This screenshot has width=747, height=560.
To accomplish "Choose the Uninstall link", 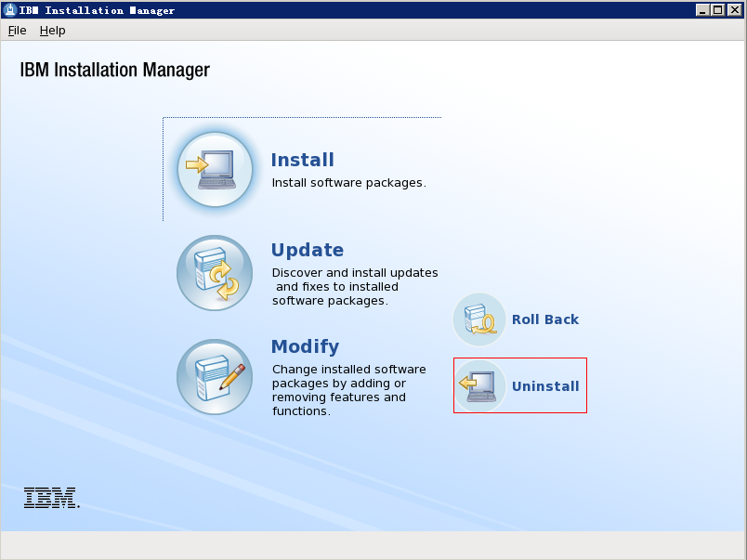I will [545, 386].
